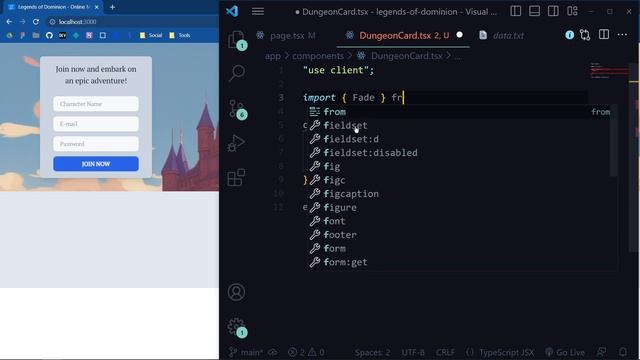
Task: Expand the app breadcrumb
Action: [273, 56]
